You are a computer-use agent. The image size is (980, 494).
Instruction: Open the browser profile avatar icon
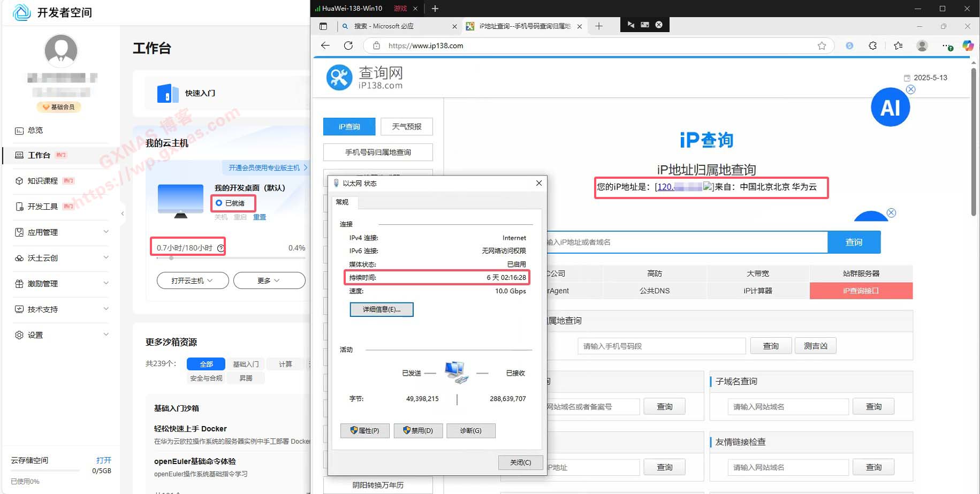tap(922, 46)
